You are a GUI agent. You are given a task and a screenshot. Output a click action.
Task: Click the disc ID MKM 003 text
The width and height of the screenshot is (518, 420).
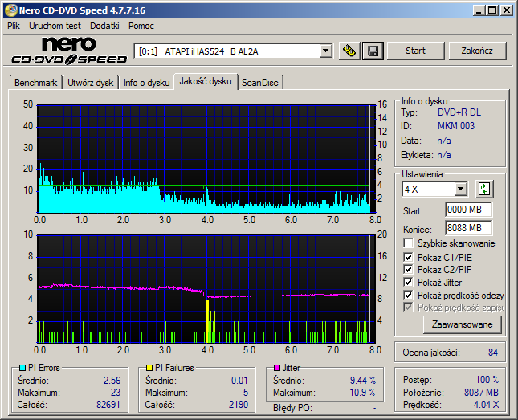click(x=456, y=126)
